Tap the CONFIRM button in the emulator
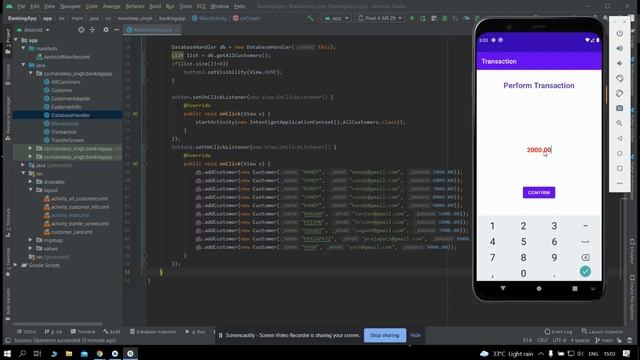The height and width of the screenshot is (360, 640). click(x=539, y=193)
